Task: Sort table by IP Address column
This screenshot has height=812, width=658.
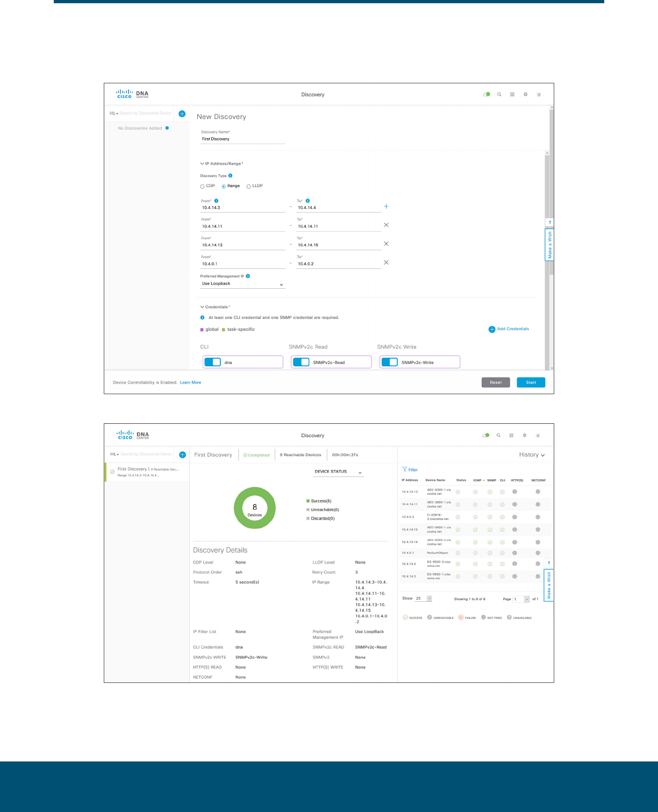Action: coord(410,480)
